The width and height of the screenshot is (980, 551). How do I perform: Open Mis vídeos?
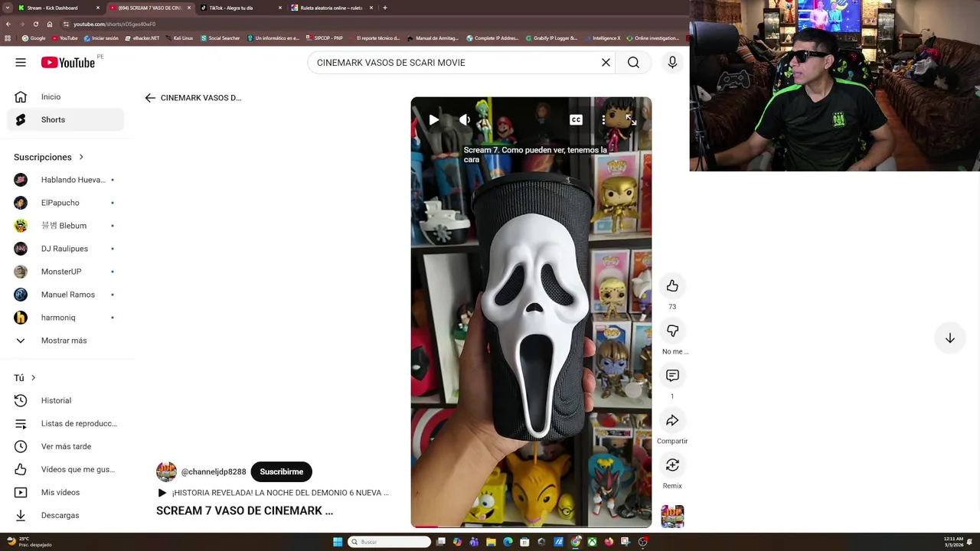66,493
